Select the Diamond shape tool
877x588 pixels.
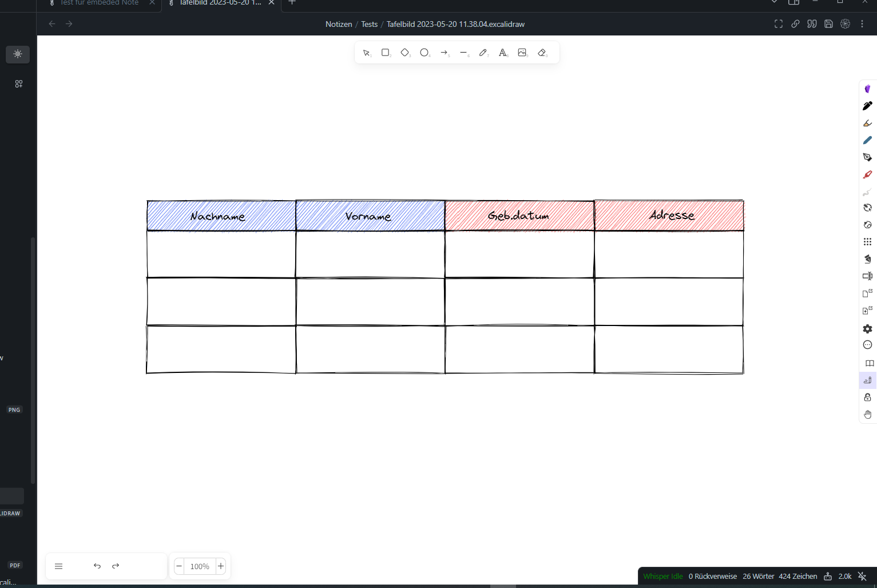click(x=405, y=53)
